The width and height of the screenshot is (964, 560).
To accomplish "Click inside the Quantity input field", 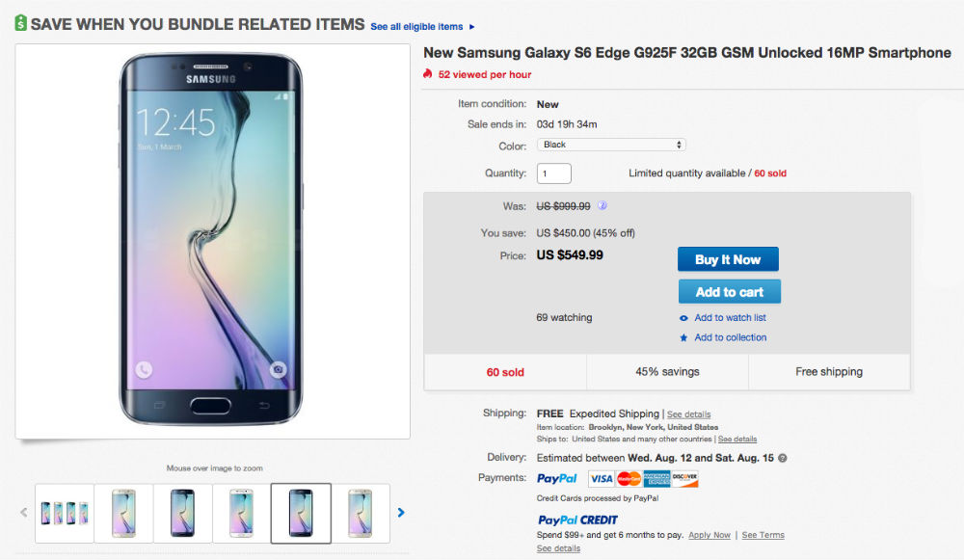I will 553,173.
